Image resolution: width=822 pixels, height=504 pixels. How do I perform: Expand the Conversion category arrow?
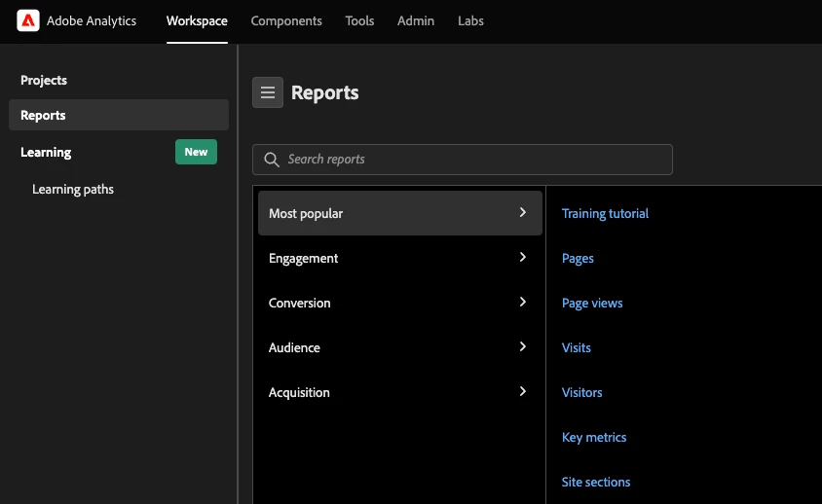pyautogui.click(x=523, y=302)
